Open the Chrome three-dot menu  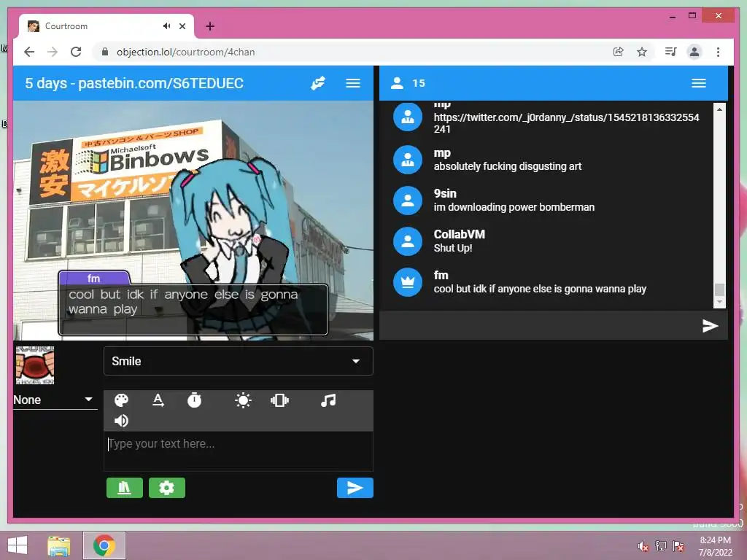tap(718, 52)
